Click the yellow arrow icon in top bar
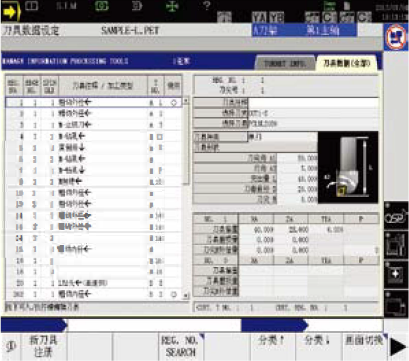Image resolution: width=409 pixels, height=361 pixels. coord(10,12)
